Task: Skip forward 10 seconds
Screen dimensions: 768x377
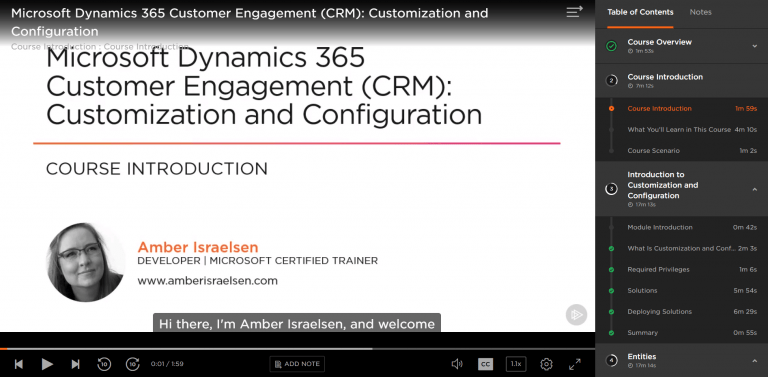Action: (133, 364)
